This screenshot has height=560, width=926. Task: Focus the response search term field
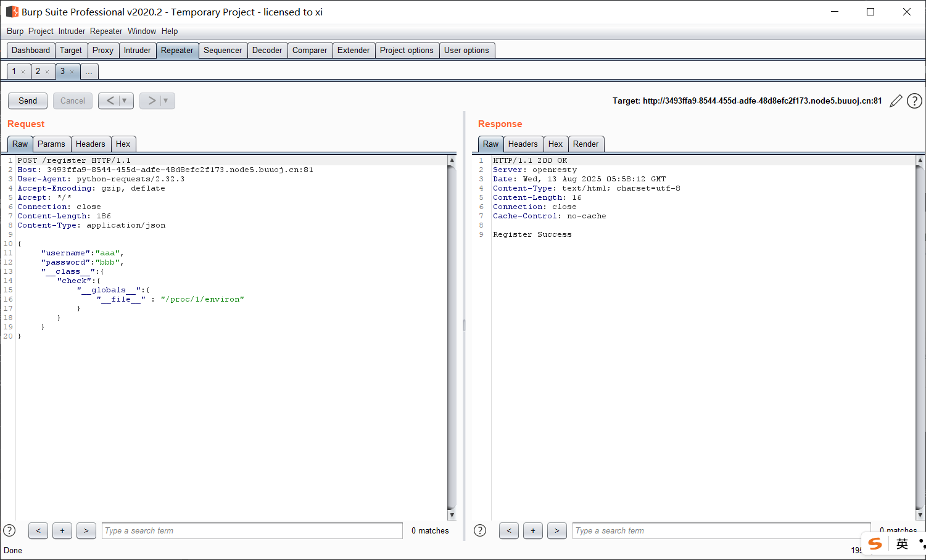tap(721, 530)
